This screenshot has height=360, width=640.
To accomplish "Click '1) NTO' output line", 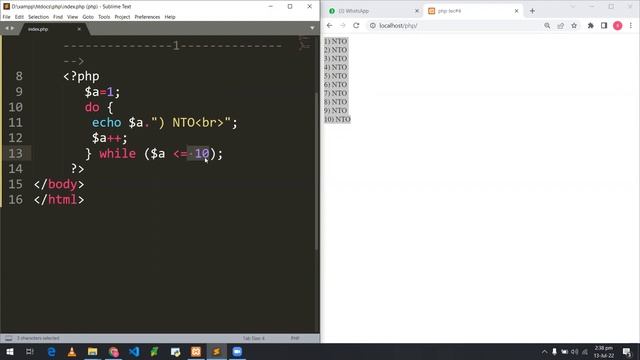I will pyautogui.click(x=336, y=41).
